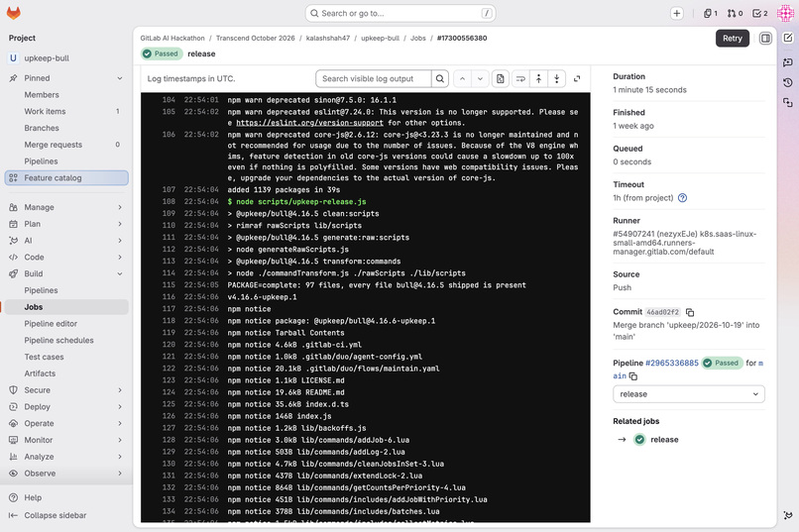Open the eslint version-support link in log
This screenshot has height=532, width=799.
point(309,123)
